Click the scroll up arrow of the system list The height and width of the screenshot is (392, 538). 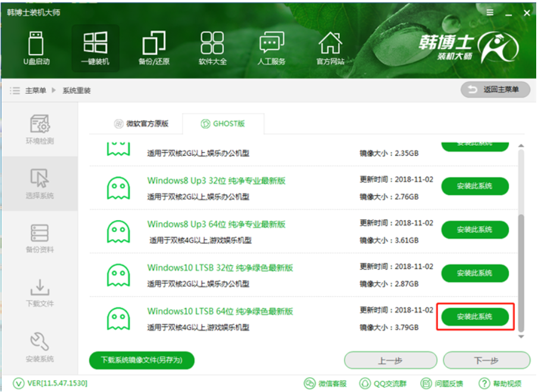click(x=521, y=146)
